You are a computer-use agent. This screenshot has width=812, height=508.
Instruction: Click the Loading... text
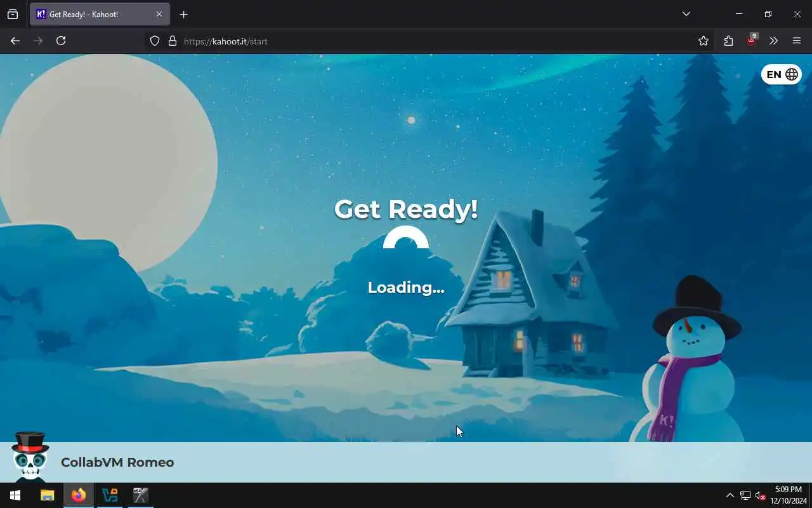click(x=406, y=287)
